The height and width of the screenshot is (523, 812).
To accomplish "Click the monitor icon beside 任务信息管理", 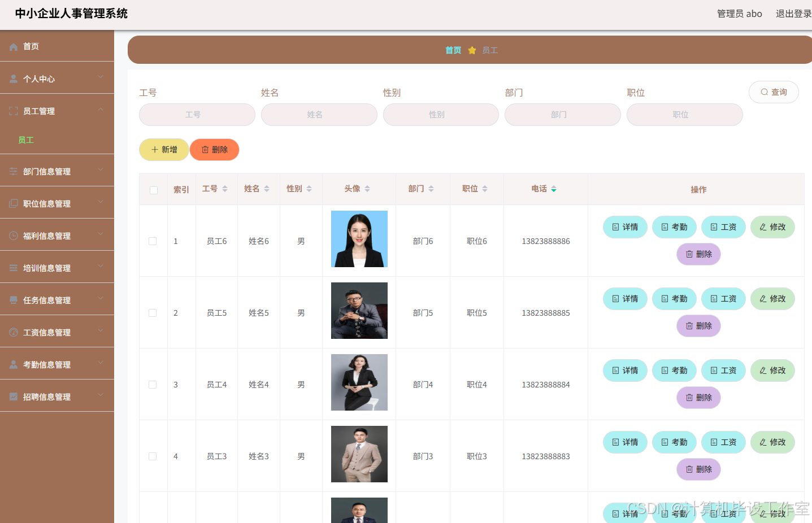I will (x=14, y=300).
